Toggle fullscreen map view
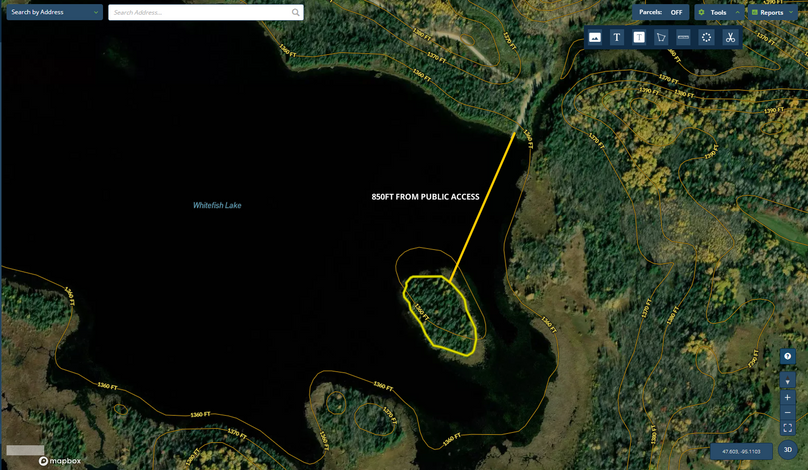Screen dimensions: 808x470 788,428
